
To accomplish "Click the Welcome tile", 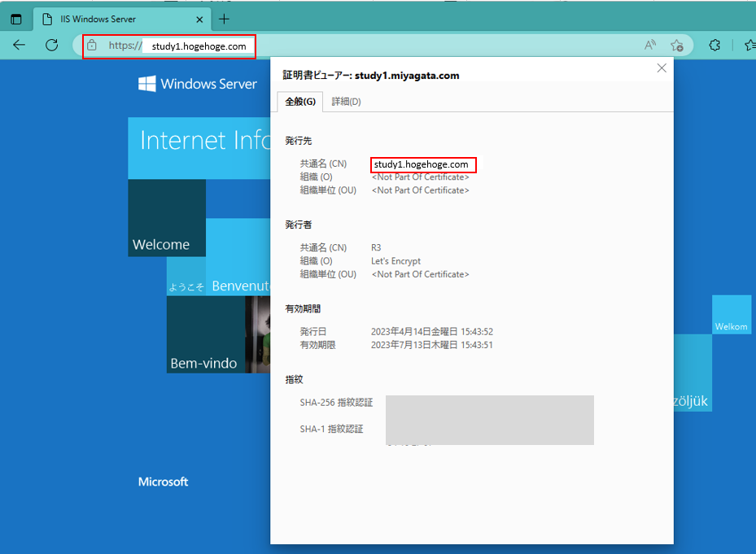I will [x=167, y=218].
